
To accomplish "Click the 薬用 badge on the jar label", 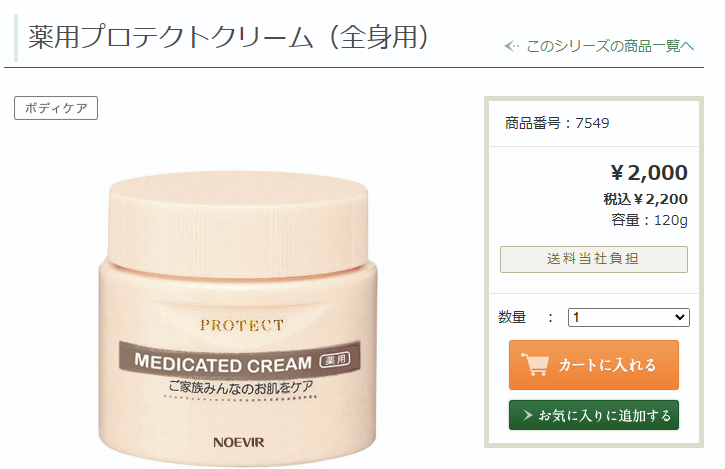I will (x=336, y=360).
